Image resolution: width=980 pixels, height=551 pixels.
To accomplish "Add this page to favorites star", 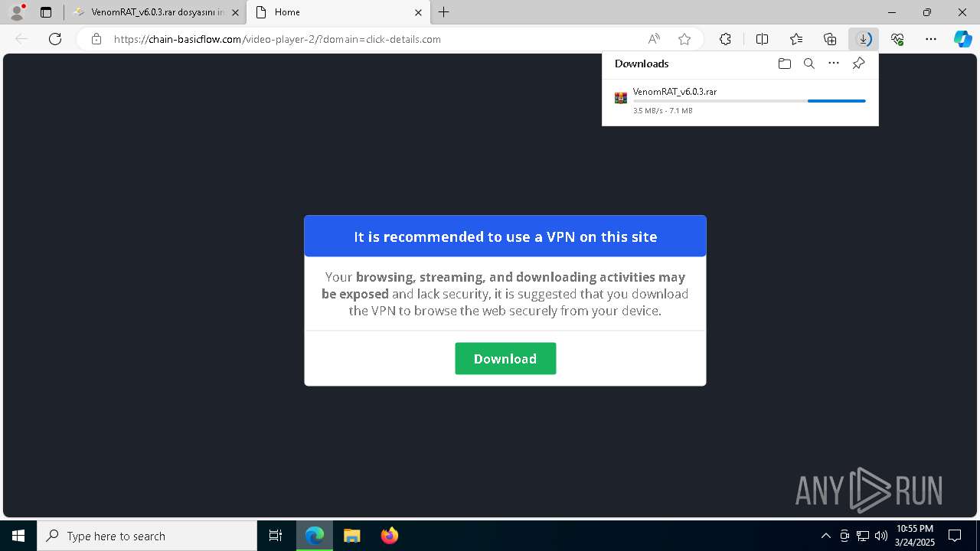I will [x=684, y=39].
